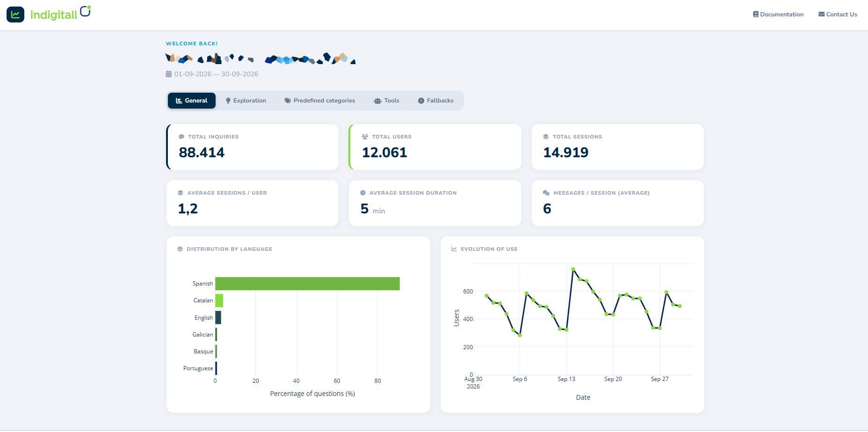This screenshot has height=432, width=868.
Task: Click the Portuguese axis label
Action: [x=198, y=368]
